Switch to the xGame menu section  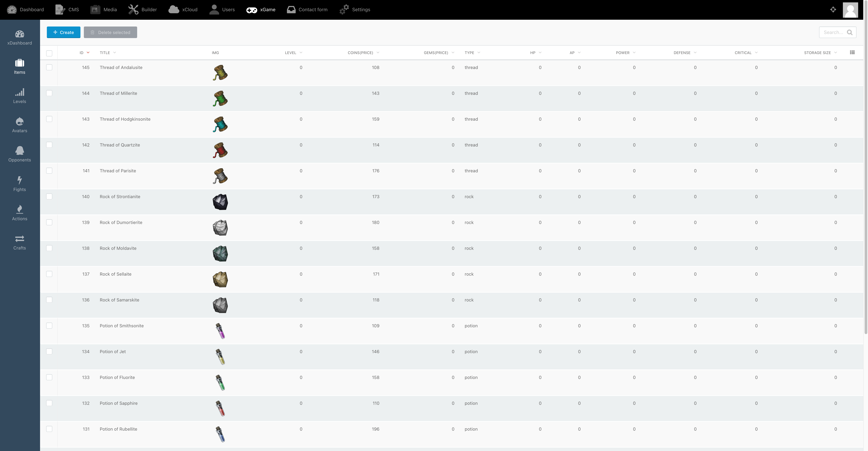coord(261,10)
